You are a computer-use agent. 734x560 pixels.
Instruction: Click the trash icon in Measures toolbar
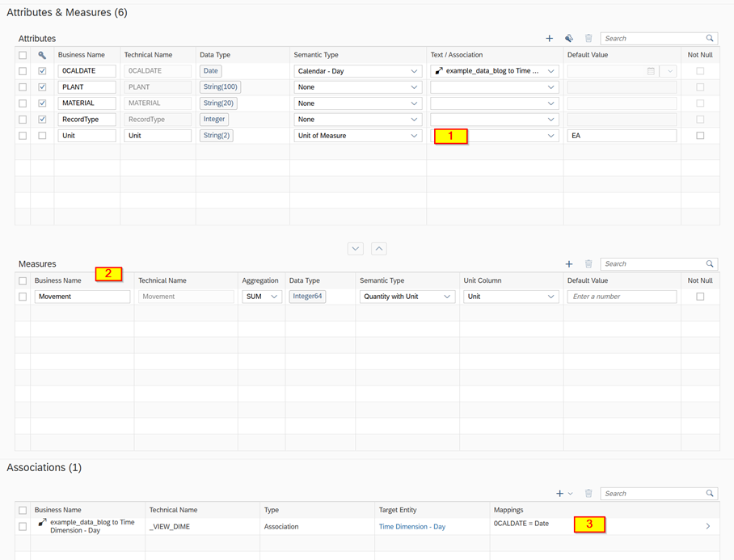[588, 263]
